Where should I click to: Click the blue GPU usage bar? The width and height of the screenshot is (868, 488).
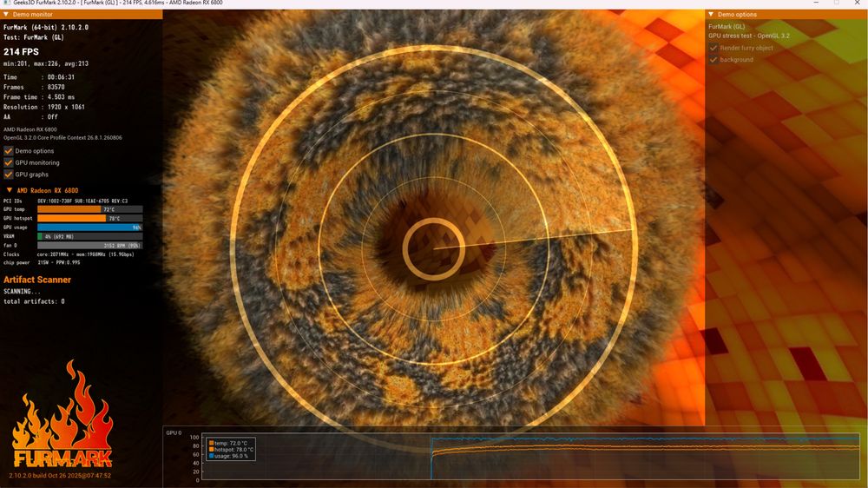pos(89,228)
